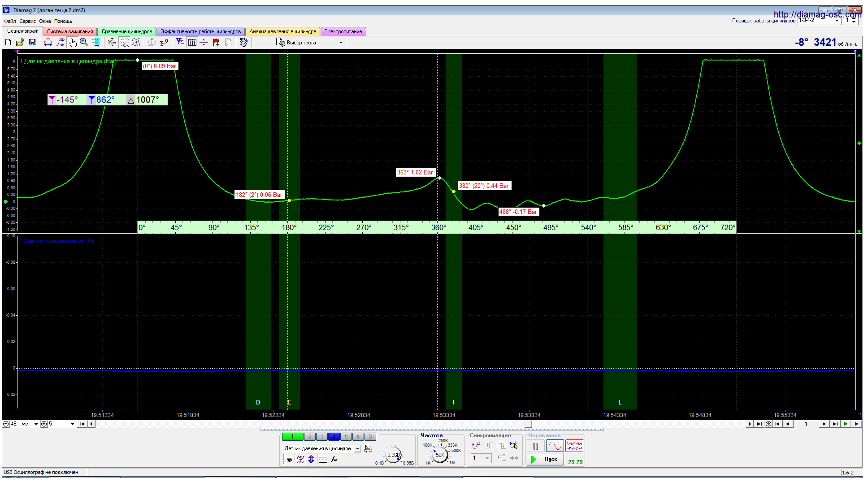Toggle channel 6 button

click(358, 437)
